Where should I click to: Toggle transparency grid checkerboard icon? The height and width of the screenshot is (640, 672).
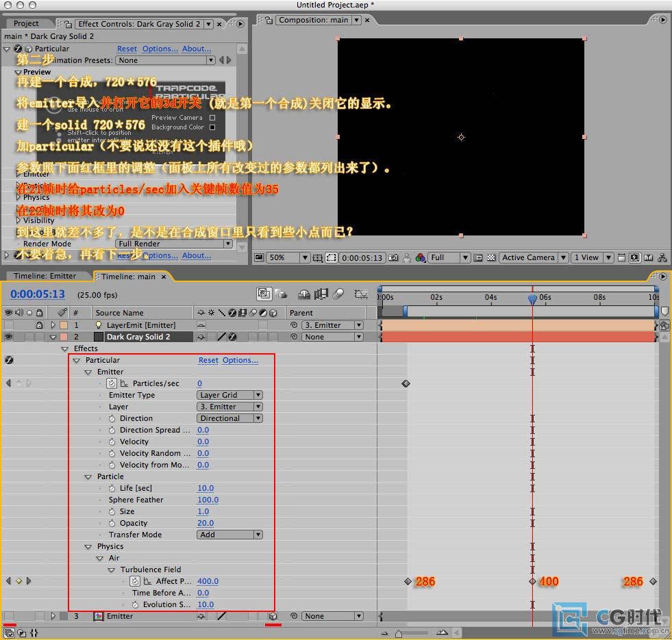click(x=491, y=257)
